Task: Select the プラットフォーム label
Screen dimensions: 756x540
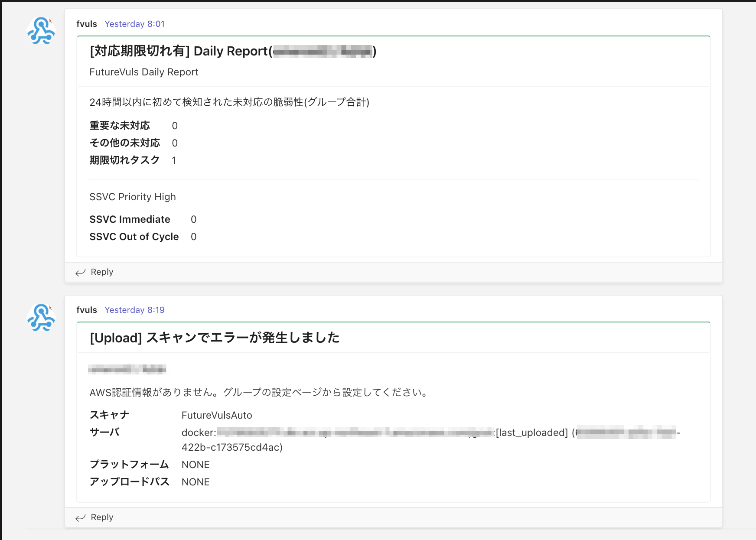Action: click(129, 465)
